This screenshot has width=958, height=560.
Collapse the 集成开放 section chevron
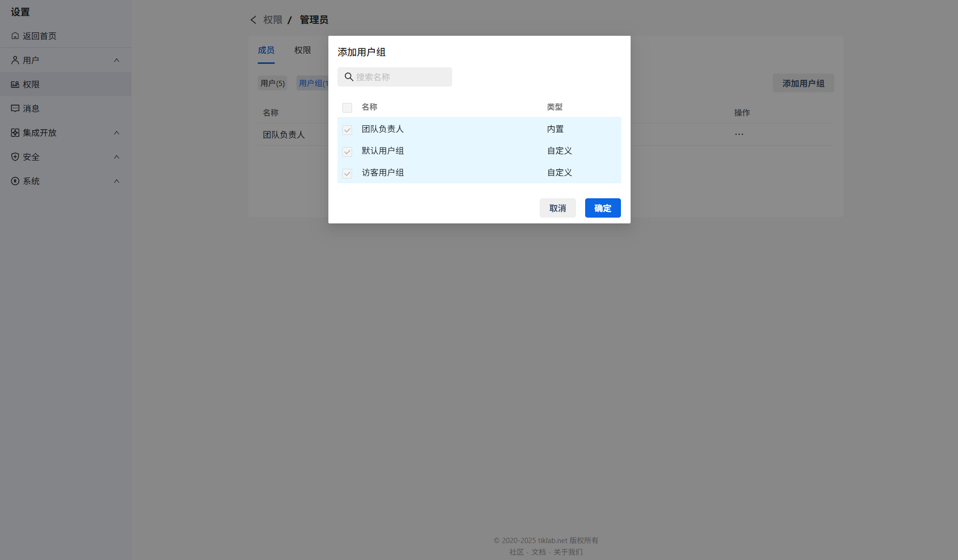click(x=117, y=133)
